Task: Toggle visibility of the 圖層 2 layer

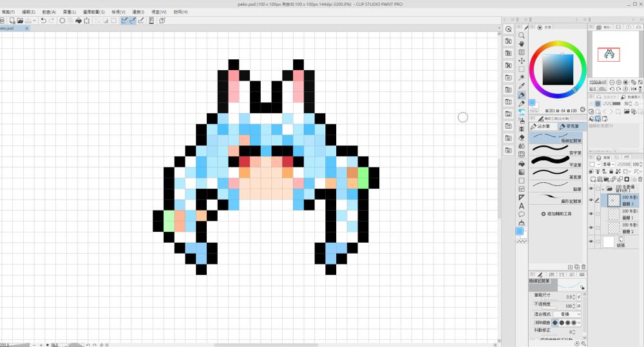Action: 591,228
